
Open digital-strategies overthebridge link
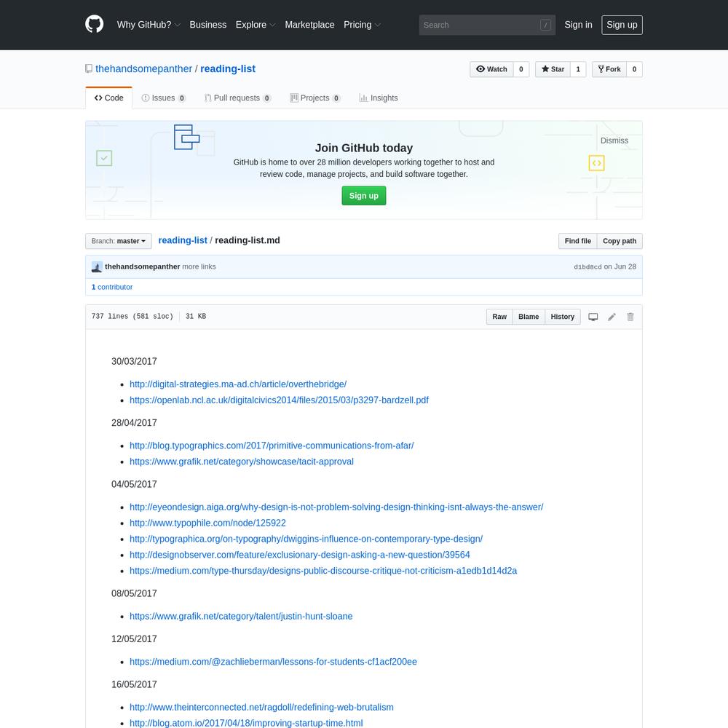click(238, 384)
